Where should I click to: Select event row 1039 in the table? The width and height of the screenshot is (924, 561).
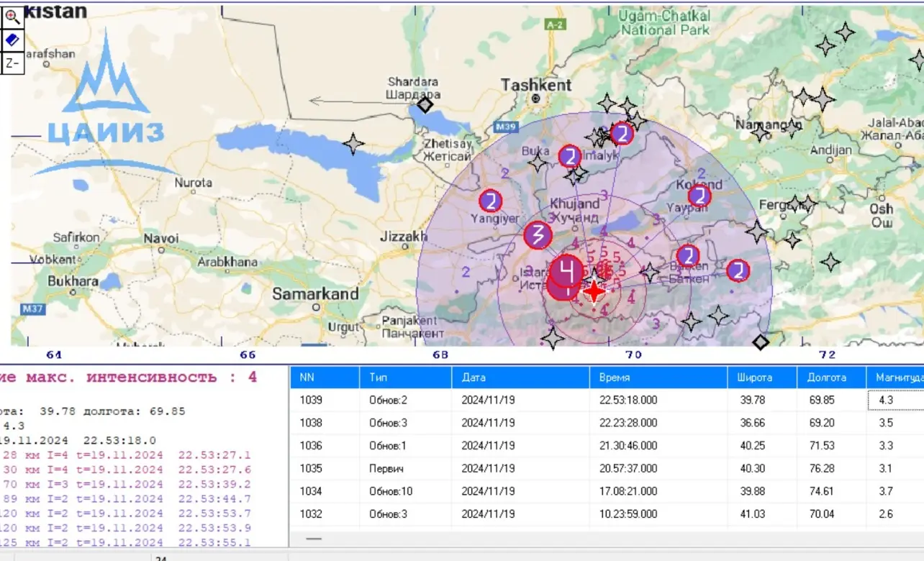[607, 400]
